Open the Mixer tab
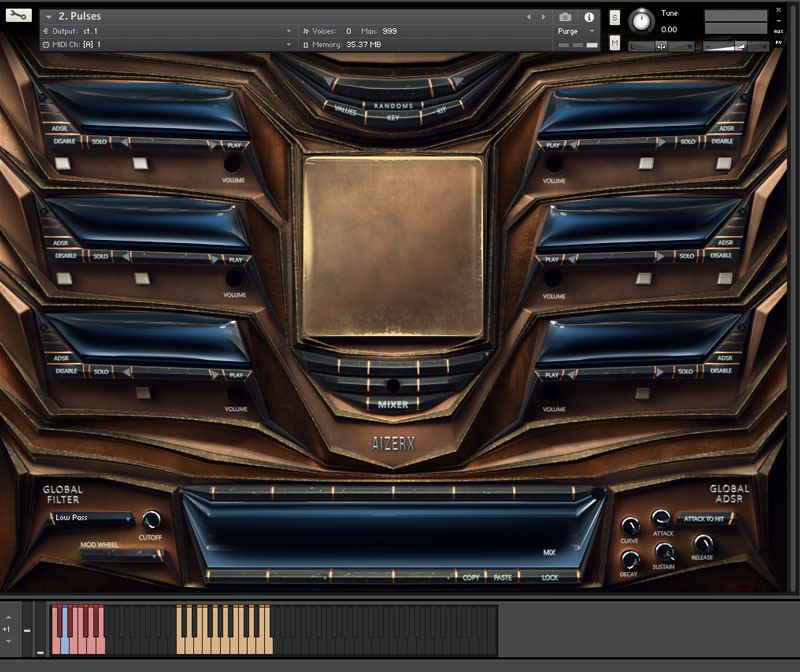The image size is (800, 672). 393,404
